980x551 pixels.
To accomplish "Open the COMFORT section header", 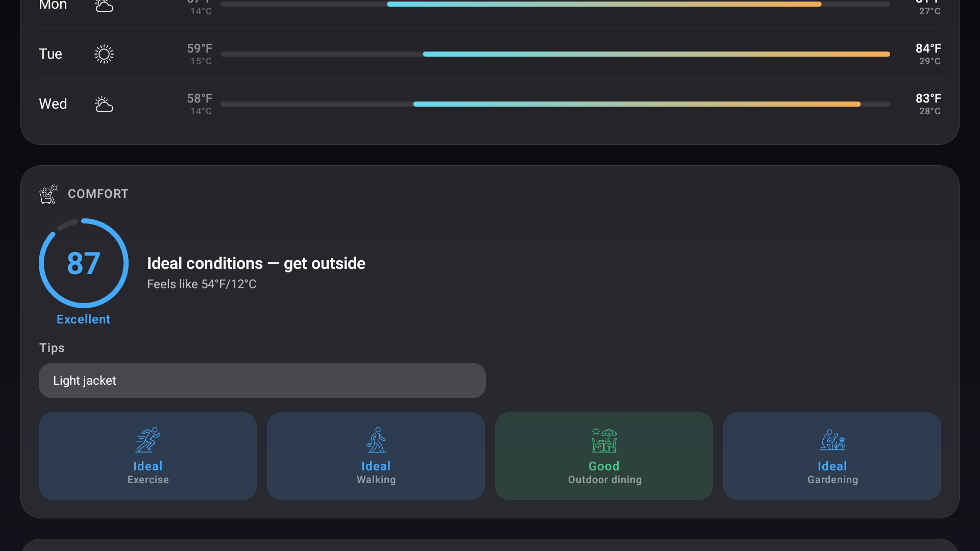I will pyautogui.click(x=98, y=194).
